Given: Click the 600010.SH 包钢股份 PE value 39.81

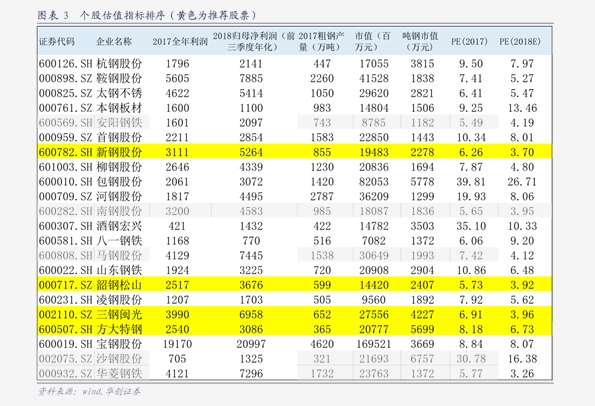Looking at the screenshot, I should click(471, 182).
